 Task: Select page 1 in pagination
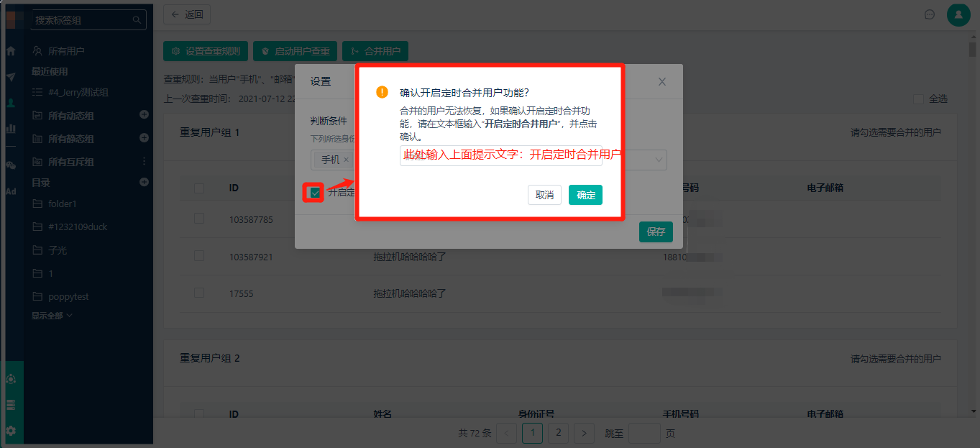[x=532, y=433]
